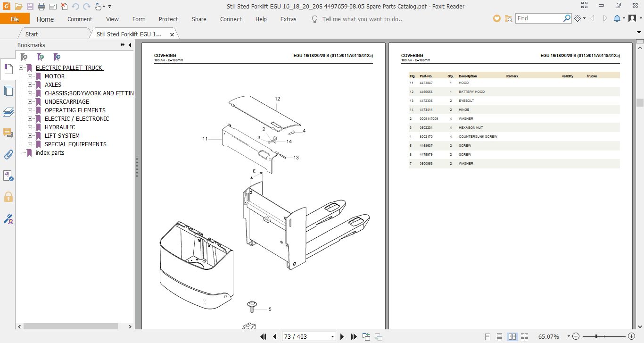Open the Bookmarks sidebar panel icon

8,69
